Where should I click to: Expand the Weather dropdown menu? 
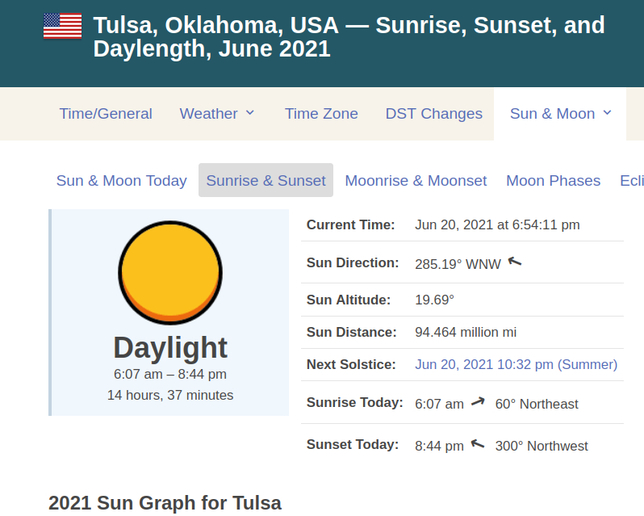[x=217, y=114]
